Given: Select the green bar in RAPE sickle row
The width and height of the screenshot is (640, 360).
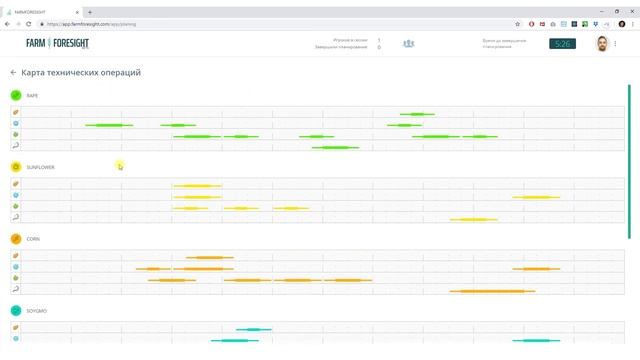Looking at the screenshot, I should pos(336,147).
